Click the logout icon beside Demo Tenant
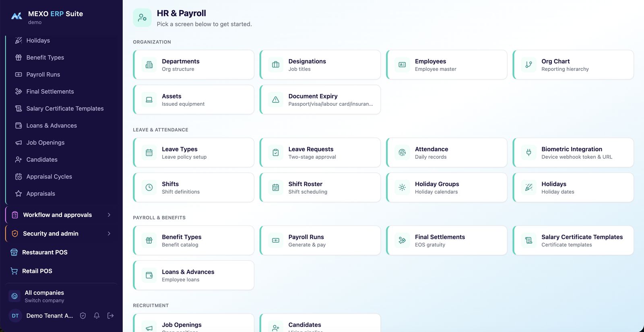 tap(110, 316)
